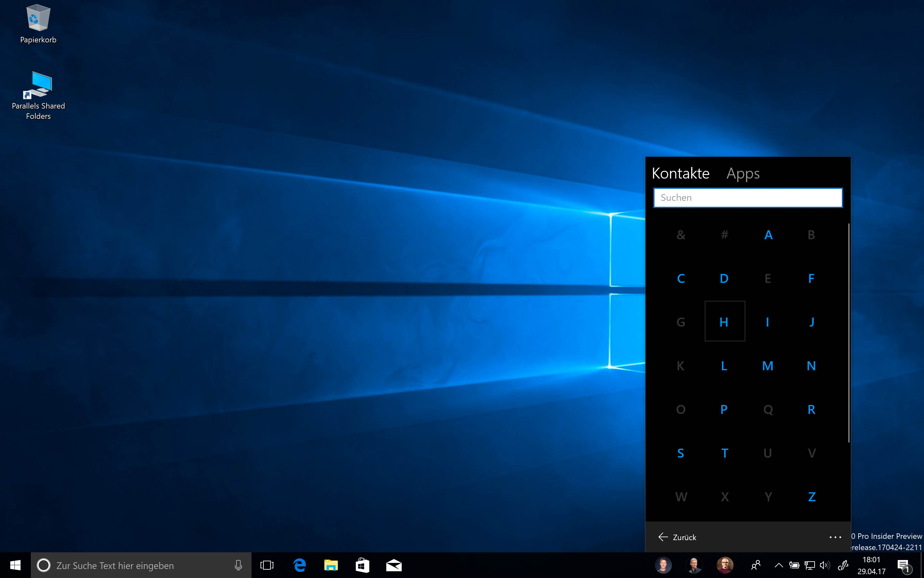The height and width of the screenshot is (578, 924).
Task: Click the People icon in taskbar
Action: pyautogui.click(x=756, y=565)
